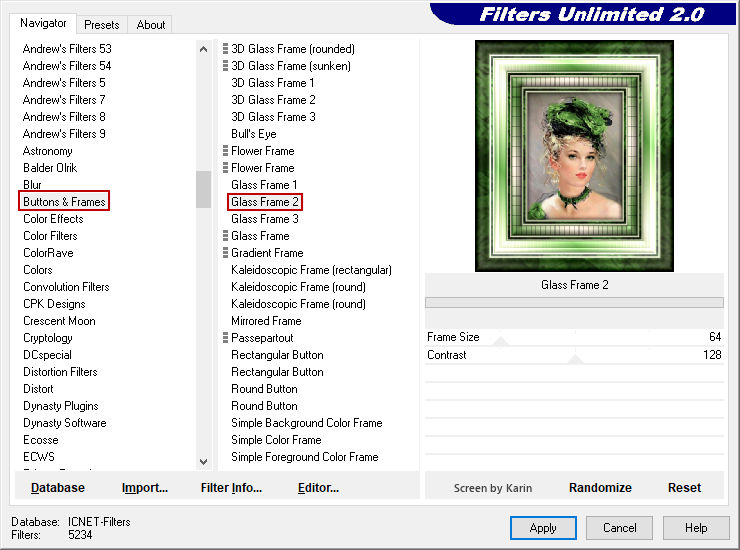Click the Randomize button
Screen dimensions: 740x550
pyautogui.click(x=600, y=488)
